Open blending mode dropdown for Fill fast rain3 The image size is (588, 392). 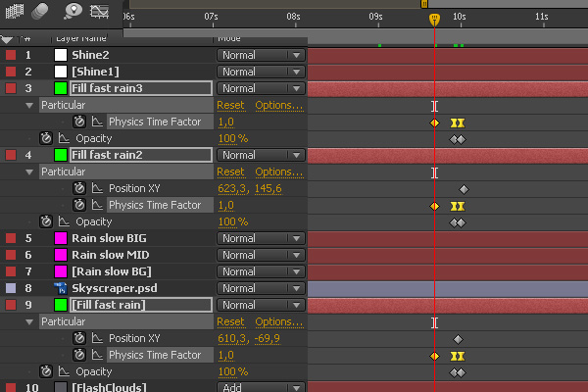pyautogui.click(x=261, y=88)
